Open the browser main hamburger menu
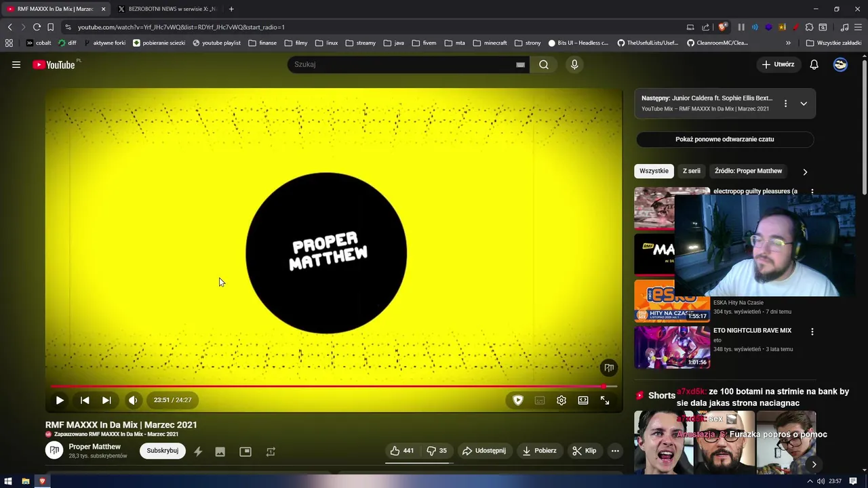This screenshot has width=868, height=488. (859, 27)
